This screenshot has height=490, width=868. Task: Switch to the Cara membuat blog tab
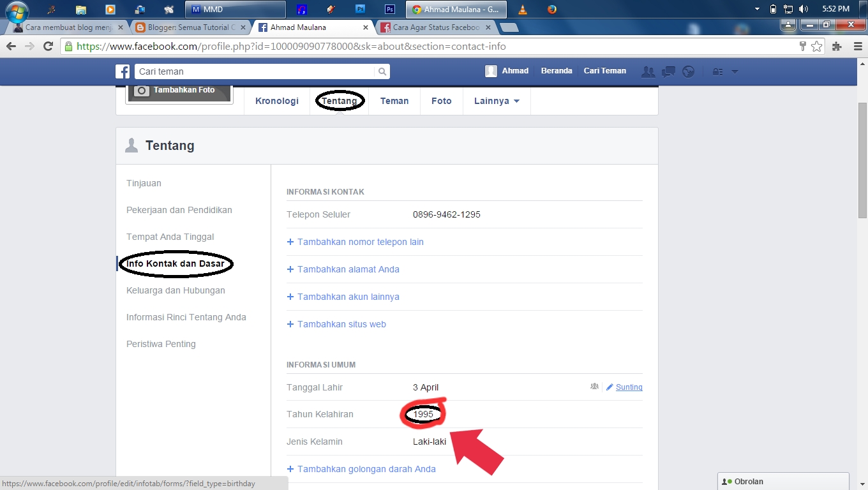(66, 27)
